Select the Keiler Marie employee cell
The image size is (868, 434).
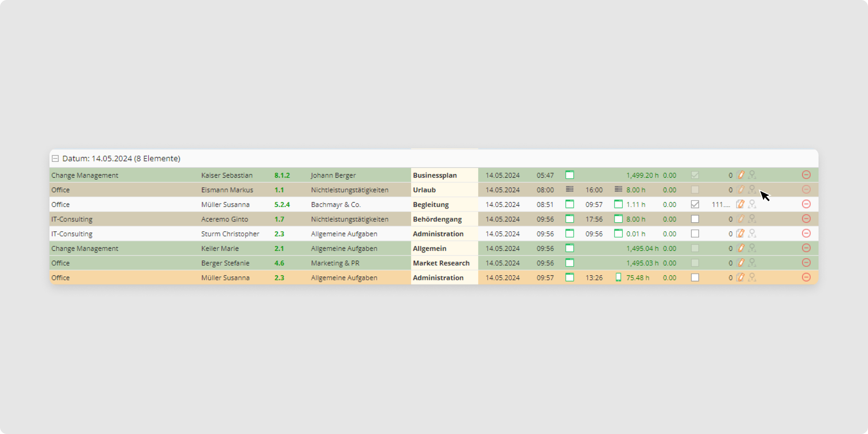(x=220, y=249)
